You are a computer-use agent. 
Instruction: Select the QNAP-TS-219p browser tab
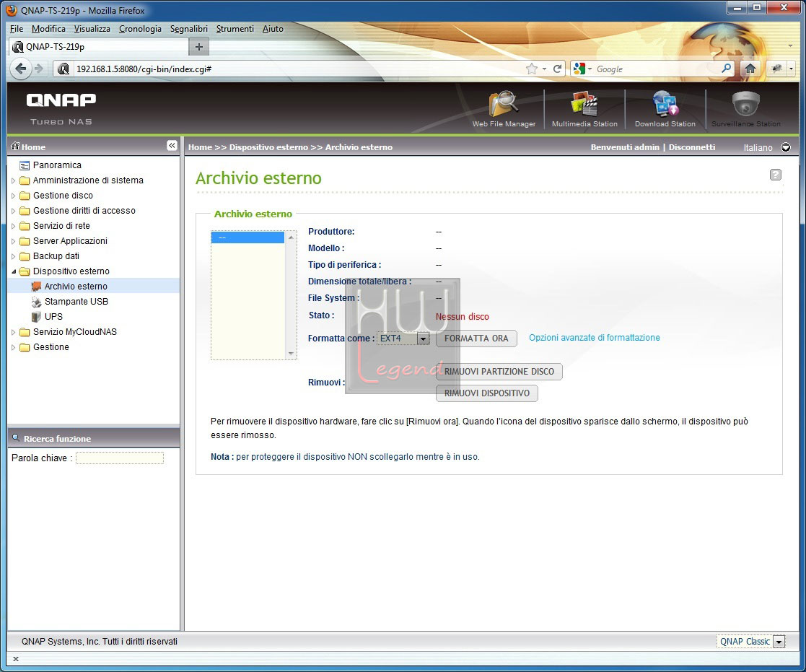tap(99, 47)
